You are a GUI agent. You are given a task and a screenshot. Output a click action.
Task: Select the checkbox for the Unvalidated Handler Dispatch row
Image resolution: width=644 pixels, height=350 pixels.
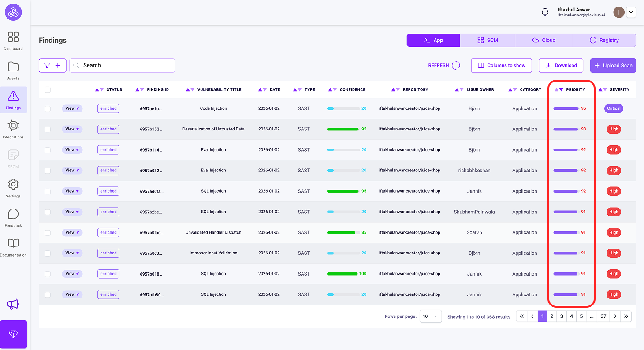click(x=48, y=232)
